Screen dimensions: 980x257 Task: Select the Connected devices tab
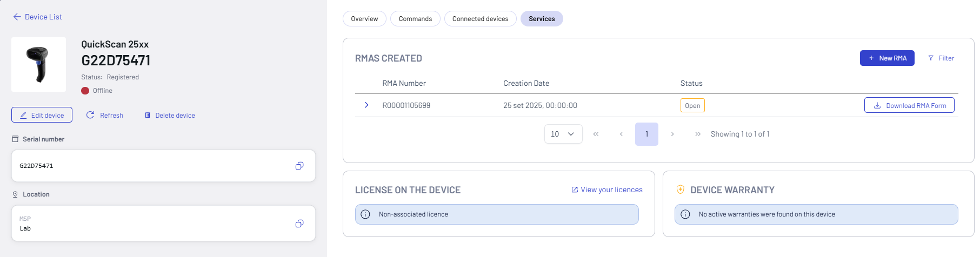coord(480,19)
